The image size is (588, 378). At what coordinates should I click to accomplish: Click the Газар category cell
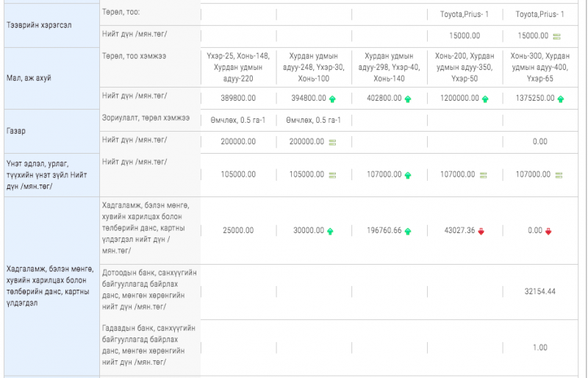[x=17, y=130]
